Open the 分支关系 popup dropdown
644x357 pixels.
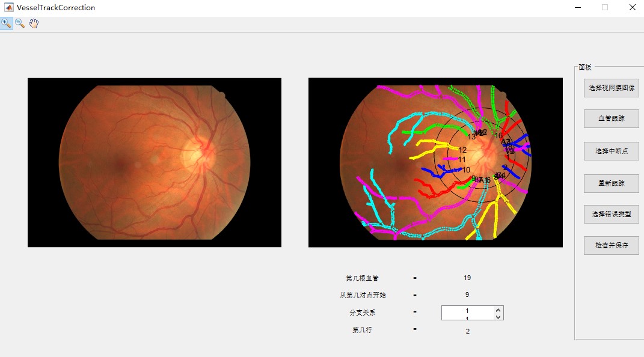coord(472,313)
